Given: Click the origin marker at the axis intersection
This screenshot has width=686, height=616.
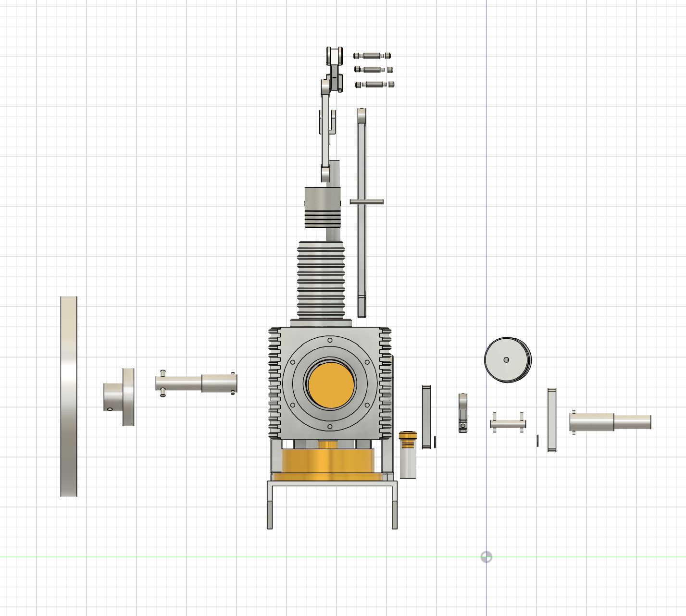Looking at the screenshot, I should click(486, 557).
